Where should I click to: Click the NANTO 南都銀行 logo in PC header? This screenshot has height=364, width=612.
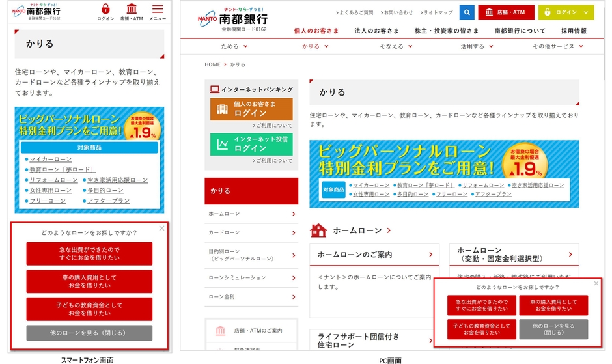(233, 20)
